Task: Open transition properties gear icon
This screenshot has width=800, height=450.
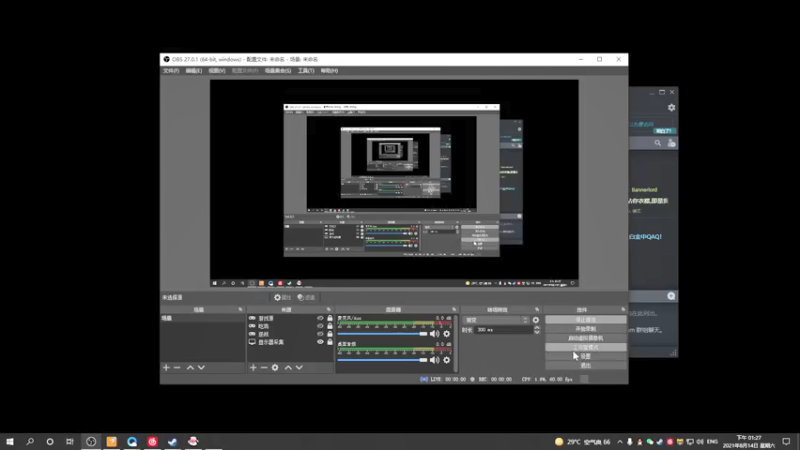Action: coord(536,320)
